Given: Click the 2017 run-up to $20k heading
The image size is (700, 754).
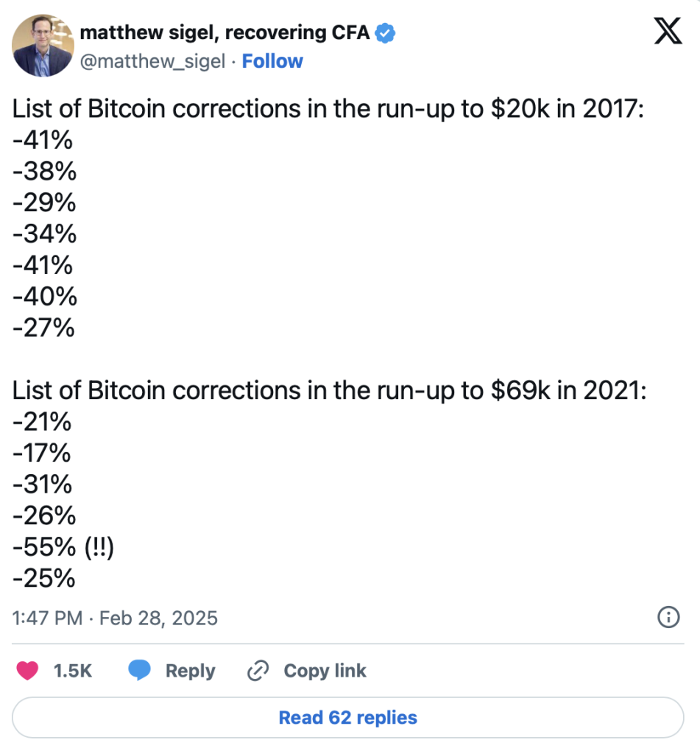Looking at the screenshot, I should [328, 109].
